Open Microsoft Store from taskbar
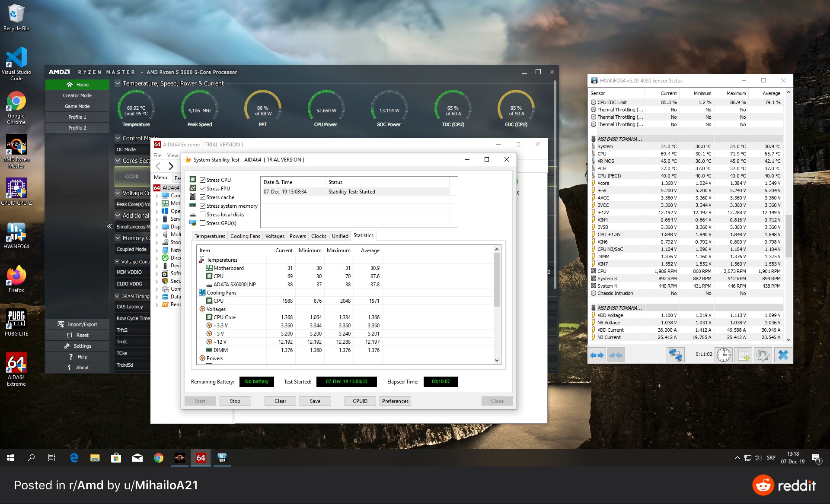Image resolution: width=830 pixels, height=504 pixels. (116, 458)
